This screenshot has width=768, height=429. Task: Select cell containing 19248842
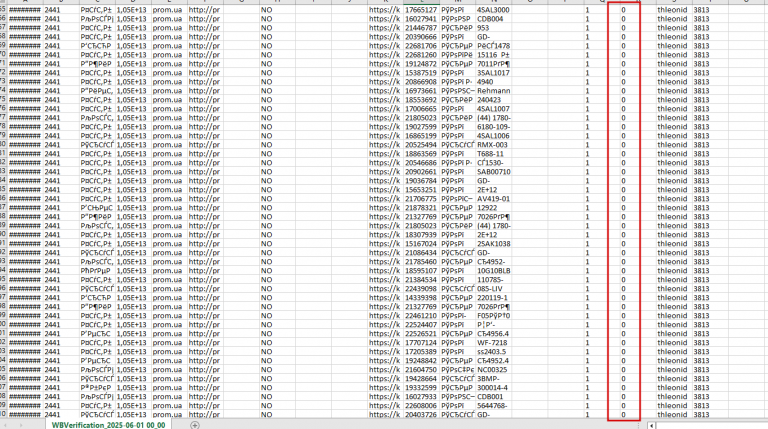[x=421, y=360]
